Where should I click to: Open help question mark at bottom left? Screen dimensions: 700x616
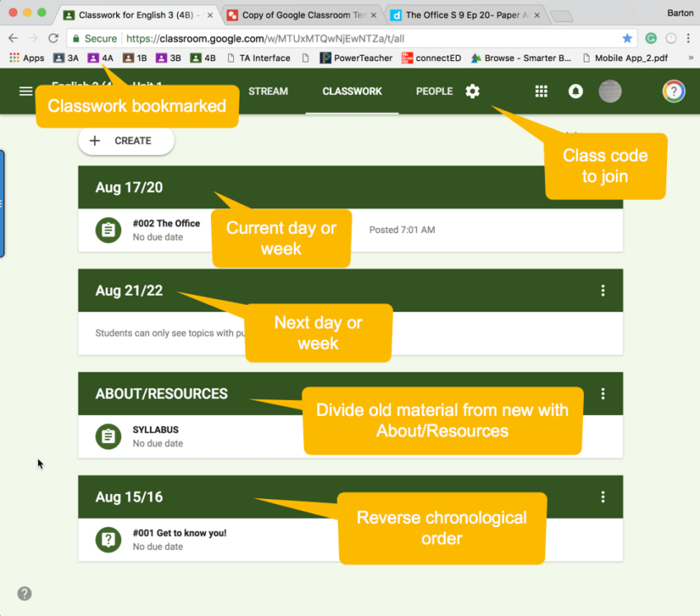pyautogui.click(x=25, y=593)
